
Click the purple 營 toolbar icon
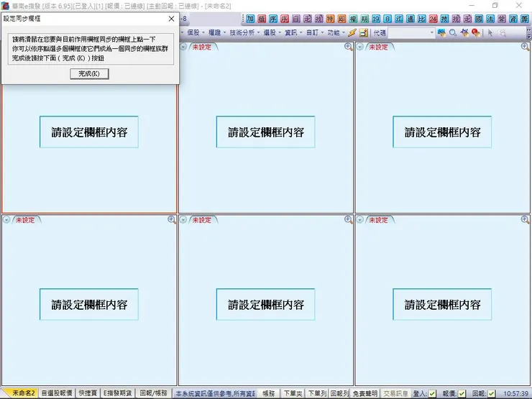tap(502, 19)
